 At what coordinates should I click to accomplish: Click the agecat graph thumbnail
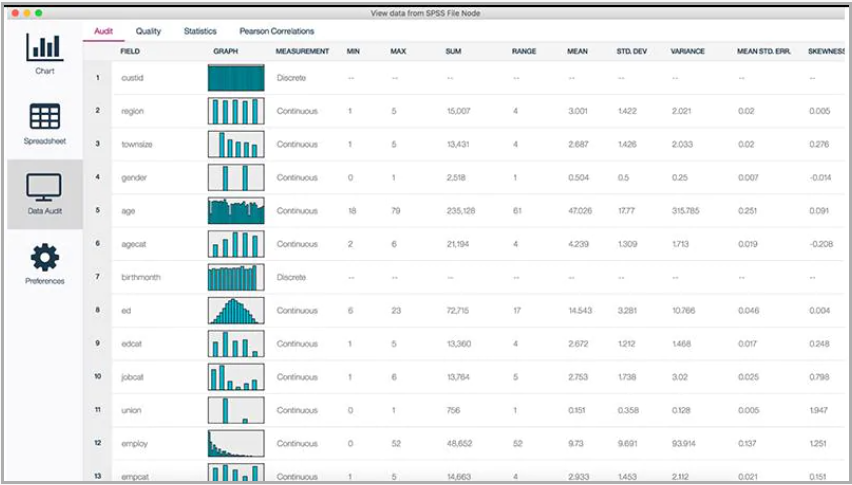(x=236, y=244)
